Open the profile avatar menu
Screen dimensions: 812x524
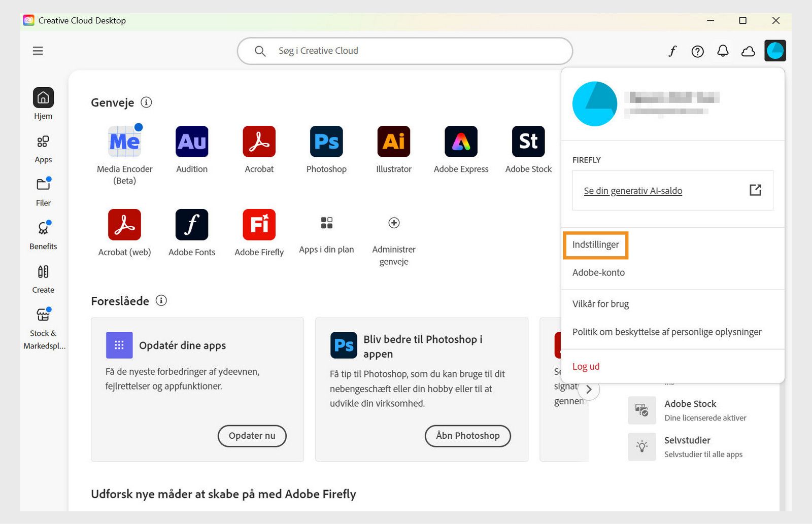click(775, 50)
